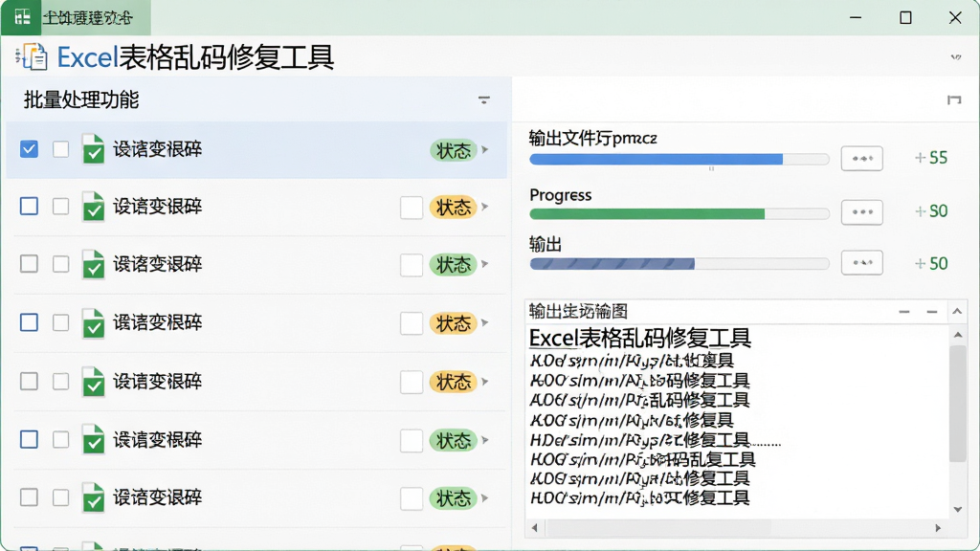Expand the seventh row using its arrow
980x551 pixels.
click(485, 497)
